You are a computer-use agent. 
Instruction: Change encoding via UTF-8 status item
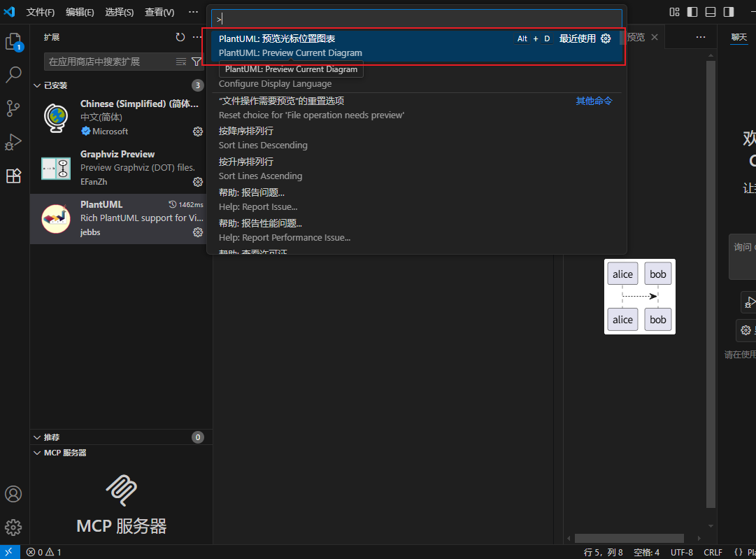click(681, 552)
